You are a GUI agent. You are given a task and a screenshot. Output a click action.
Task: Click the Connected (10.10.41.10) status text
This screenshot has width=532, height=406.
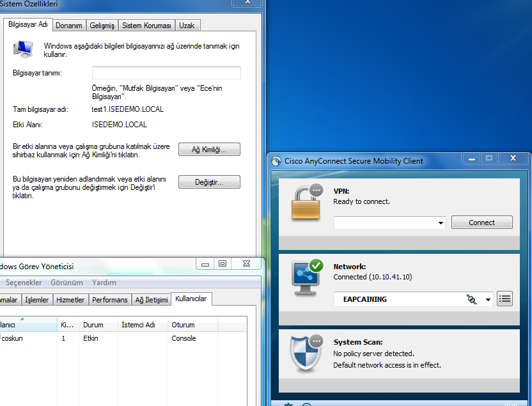point(373,277)
